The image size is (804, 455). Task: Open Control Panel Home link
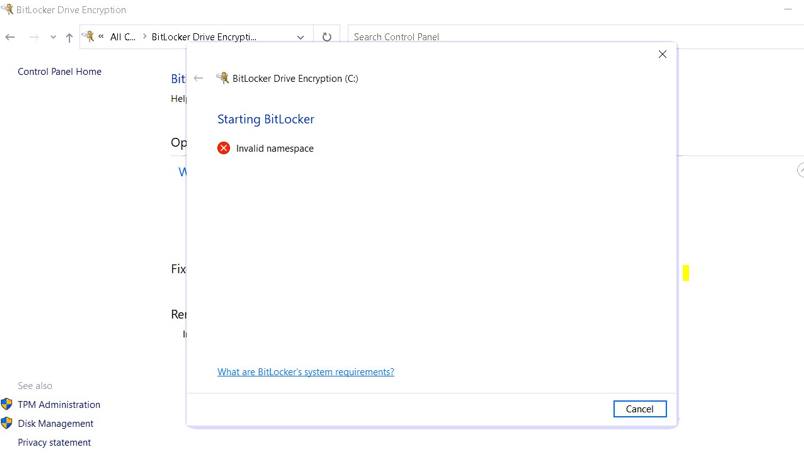59,72
